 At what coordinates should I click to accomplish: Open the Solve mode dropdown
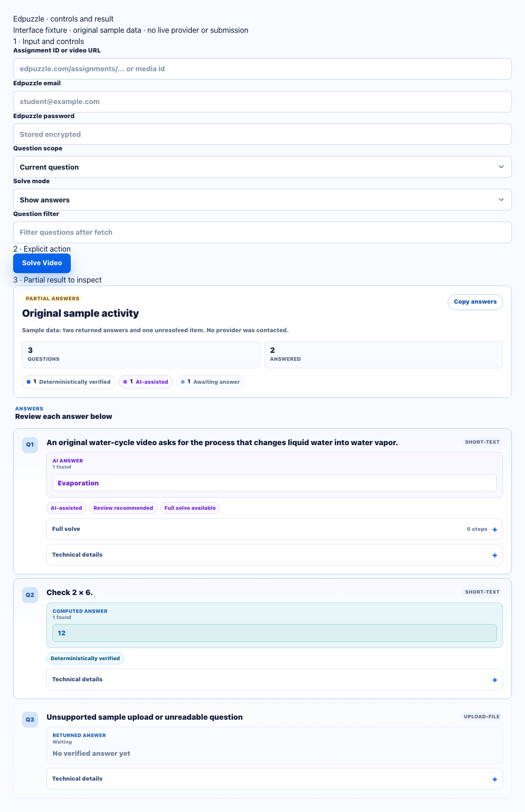pyautogui.click(x=262, y=200)
